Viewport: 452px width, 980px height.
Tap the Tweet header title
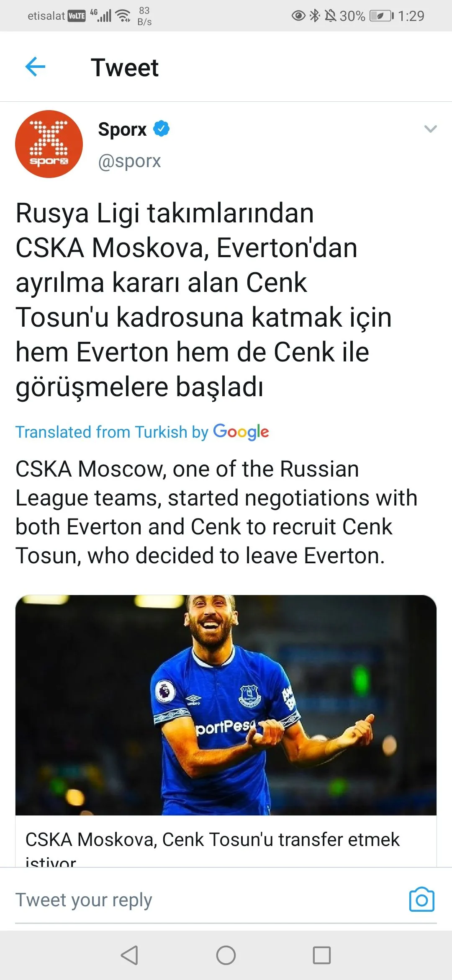[125, 67]
